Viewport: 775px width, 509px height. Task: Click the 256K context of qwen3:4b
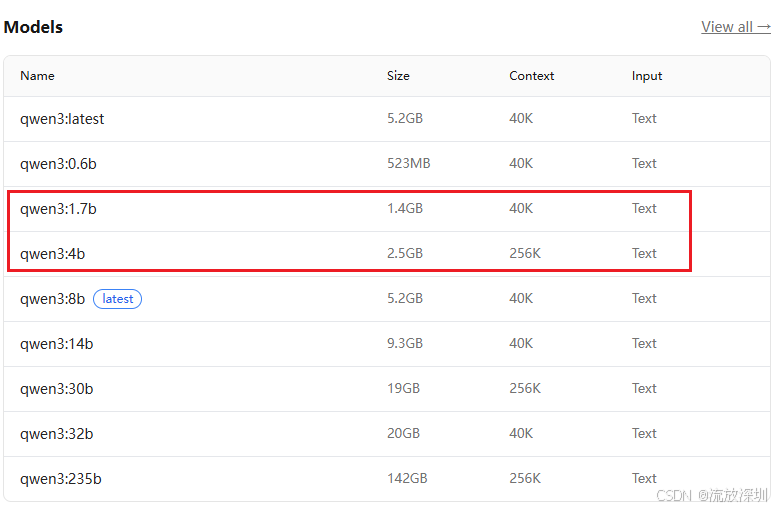coord(525,253)
